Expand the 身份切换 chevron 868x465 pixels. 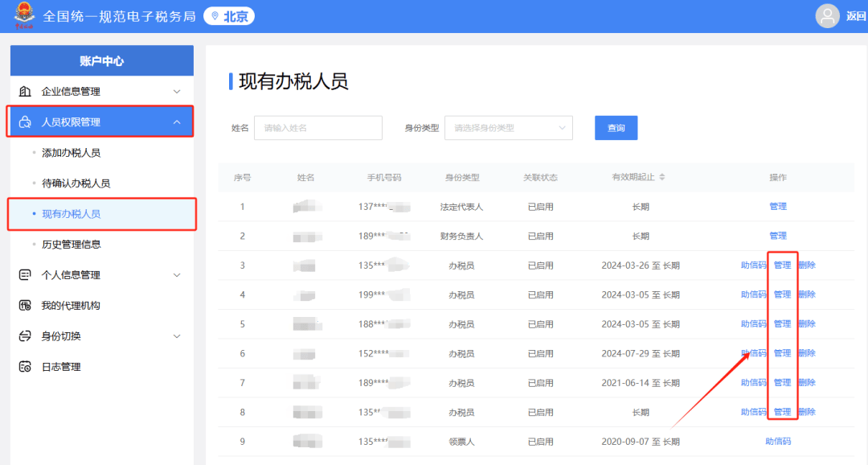pos(177,335)
